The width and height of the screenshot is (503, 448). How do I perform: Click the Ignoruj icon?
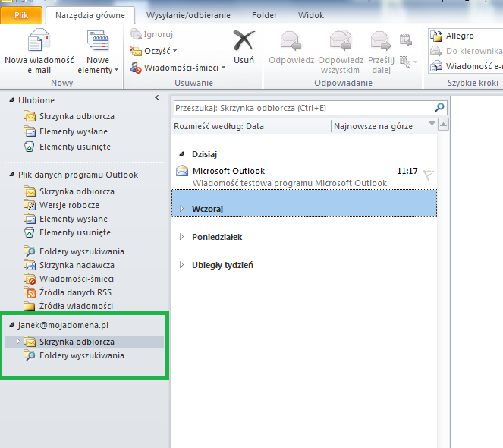pyautogui.click(x=135, y=34)
